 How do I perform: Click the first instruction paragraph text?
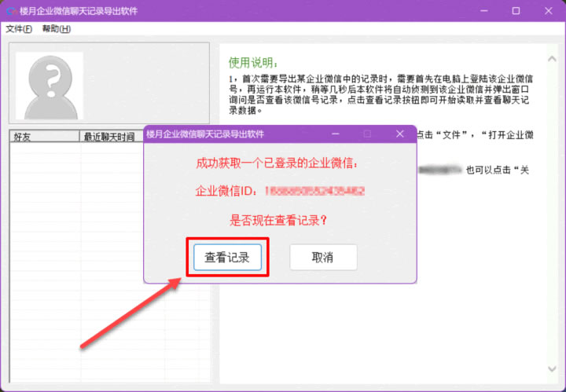tap(380, 94)
